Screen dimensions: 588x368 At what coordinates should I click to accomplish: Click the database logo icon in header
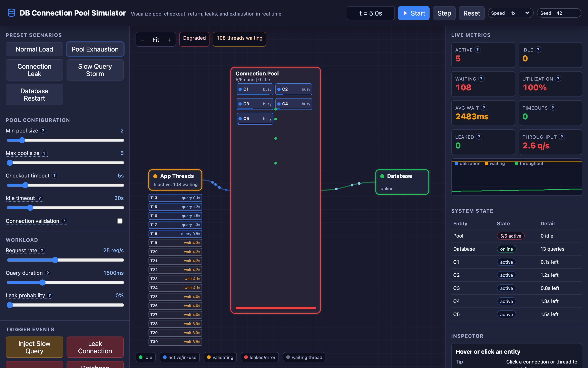pyautogui.click(x=11, y=13)
